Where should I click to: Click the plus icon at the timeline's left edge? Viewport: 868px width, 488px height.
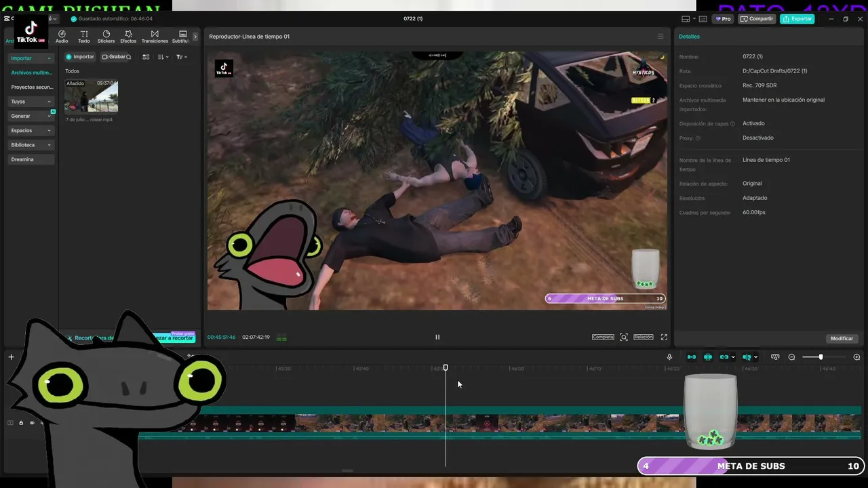click(x=11, y=357)
